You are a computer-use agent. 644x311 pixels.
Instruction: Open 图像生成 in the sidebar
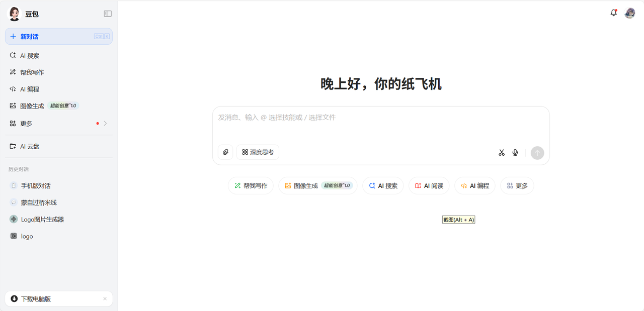pos(59,106)
